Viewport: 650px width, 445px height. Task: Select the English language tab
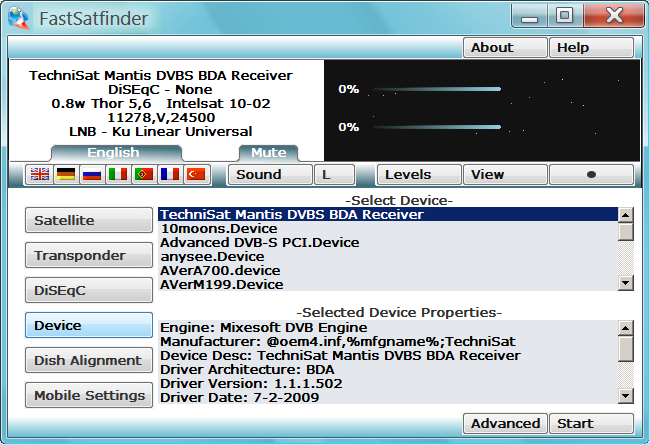click(116, 153)
